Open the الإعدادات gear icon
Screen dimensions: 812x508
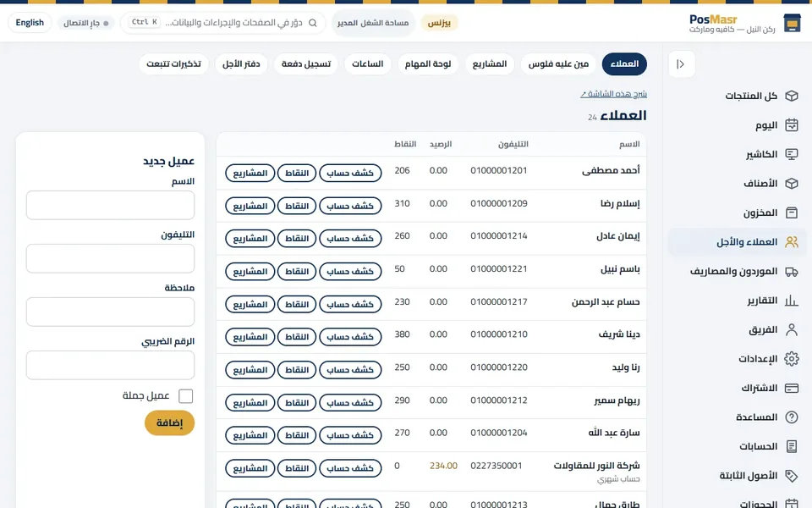792,359
